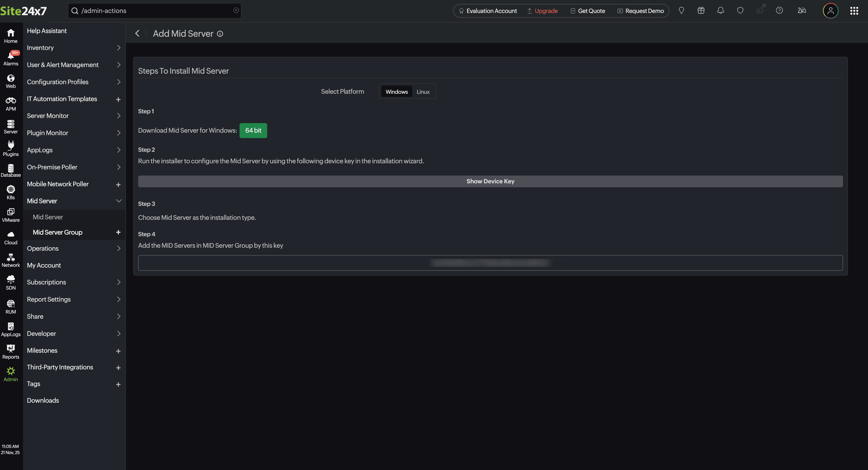868x470 pixels.
Task: Open the Downloads menu entry
Action: point(43,400)
